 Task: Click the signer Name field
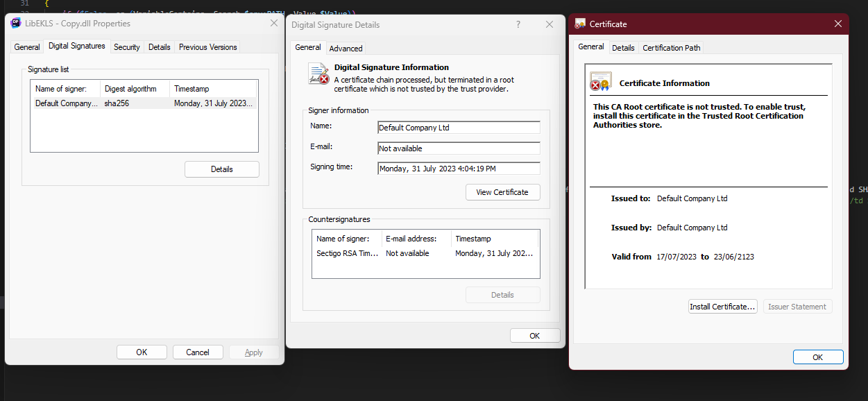click(x=458, y=128)
